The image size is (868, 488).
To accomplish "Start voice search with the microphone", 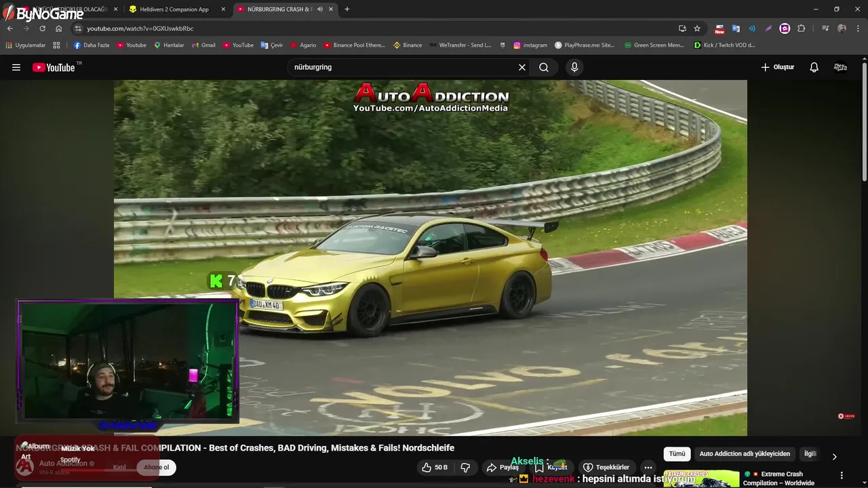I will point(574,67).
